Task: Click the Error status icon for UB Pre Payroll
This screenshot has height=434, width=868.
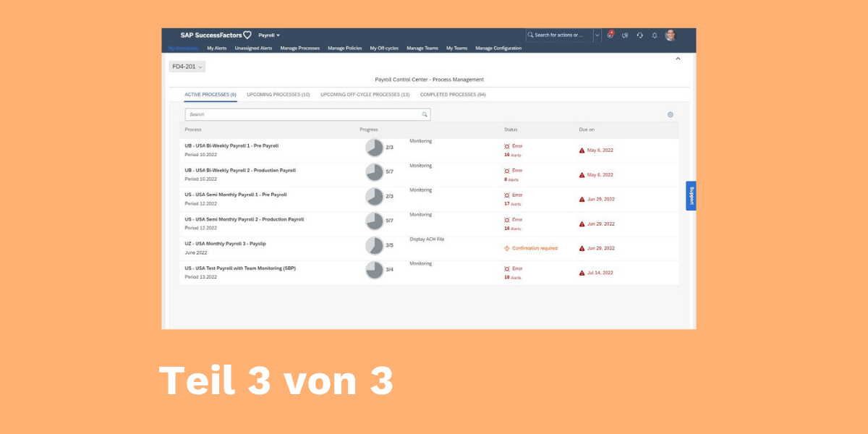Action: tap(506, 146)
